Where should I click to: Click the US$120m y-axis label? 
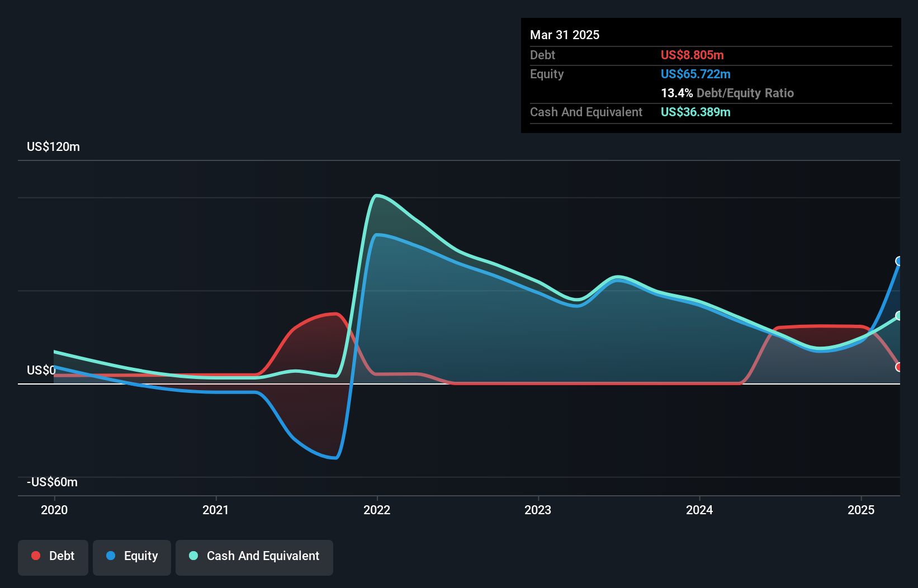click(54, 147)
